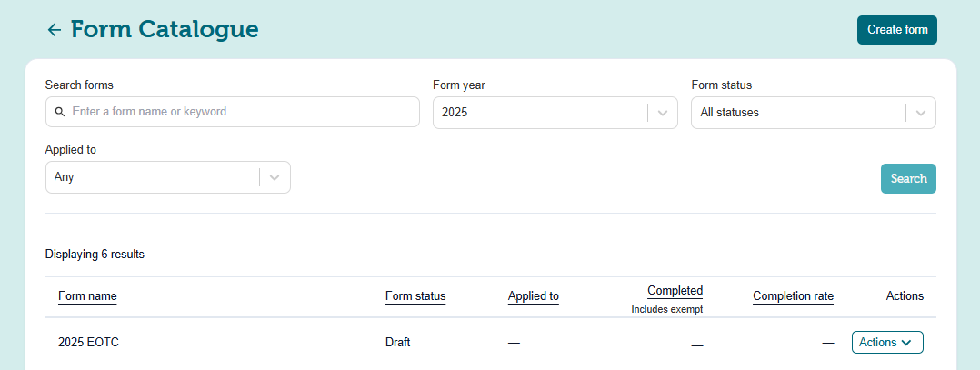Click the Search button

tap(907, 178)
